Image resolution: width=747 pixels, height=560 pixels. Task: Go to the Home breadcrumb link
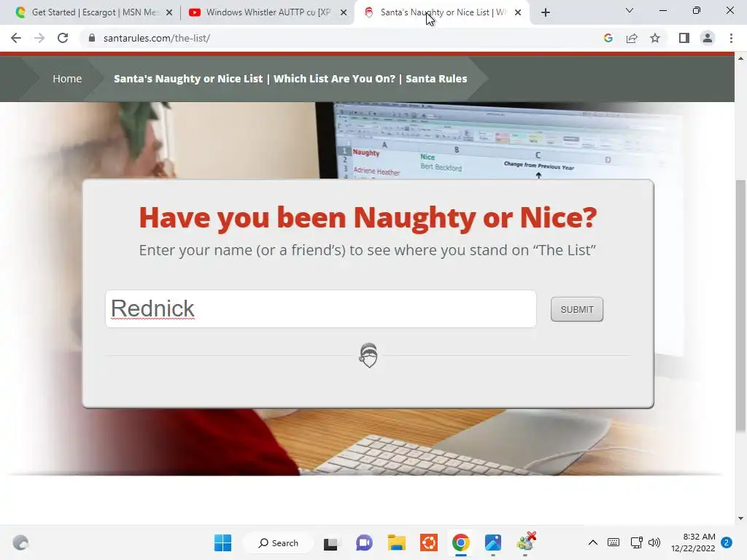click(x=67, y=79)
